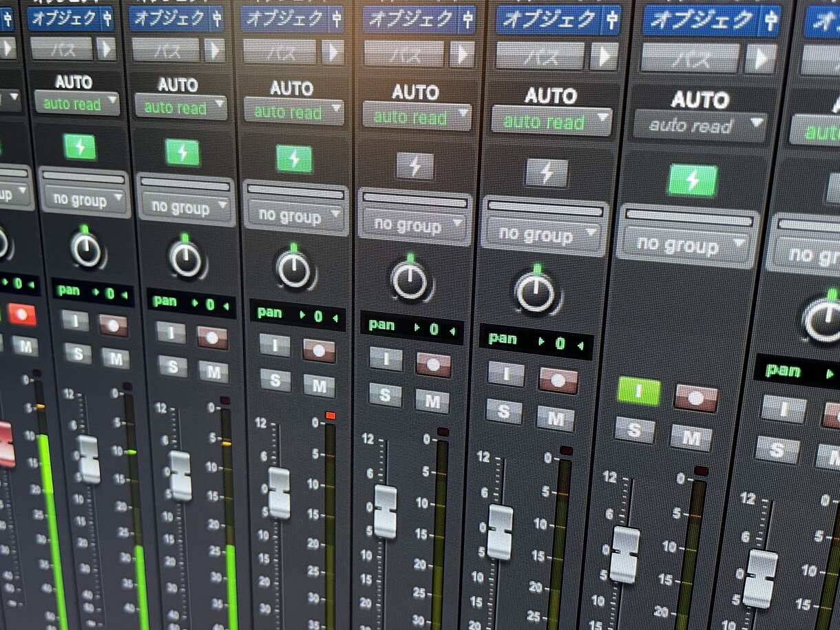Click the バス button above grayed auto read
Screen dimensions: 840x630
(689, 59)
